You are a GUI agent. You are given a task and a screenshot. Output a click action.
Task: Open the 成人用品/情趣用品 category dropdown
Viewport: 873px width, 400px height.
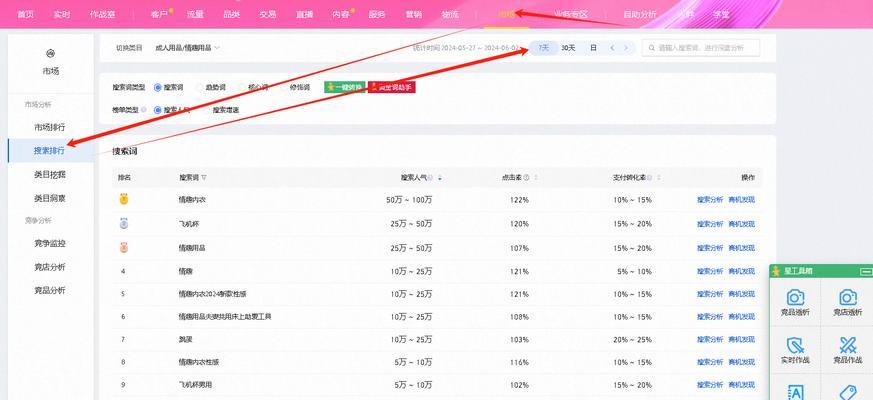click(188, 48)
